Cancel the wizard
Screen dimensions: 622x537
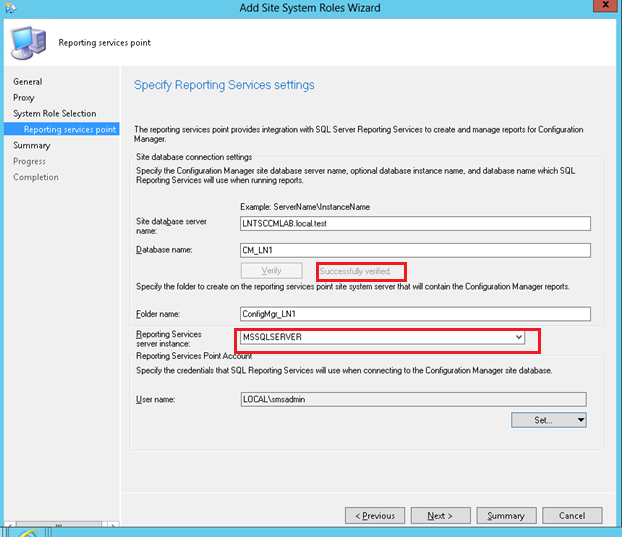572,516
